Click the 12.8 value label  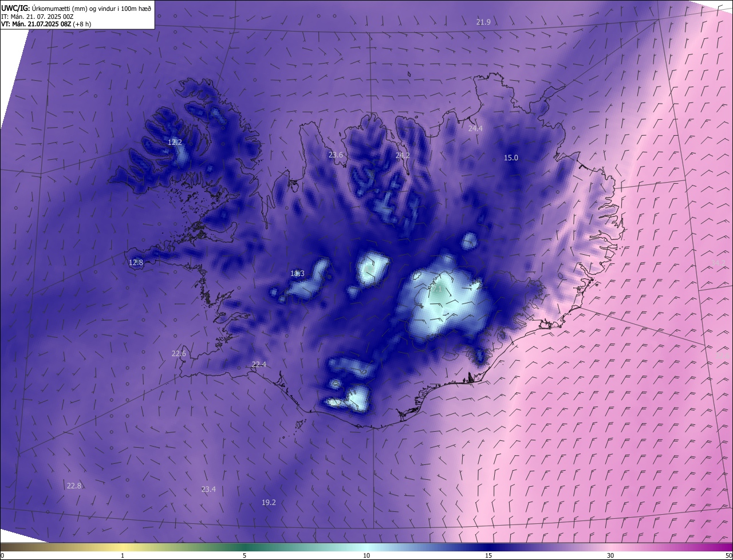[x=136, y=262]
